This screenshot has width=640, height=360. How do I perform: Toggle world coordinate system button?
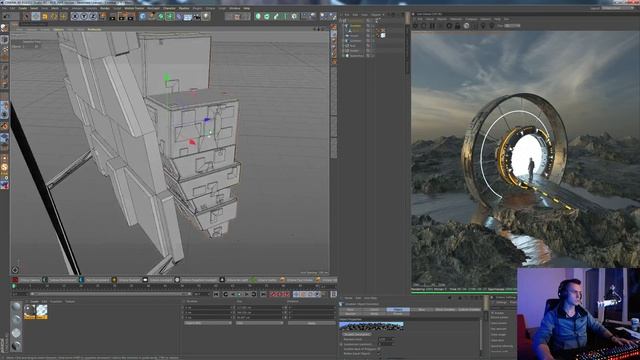coord(102,16)
